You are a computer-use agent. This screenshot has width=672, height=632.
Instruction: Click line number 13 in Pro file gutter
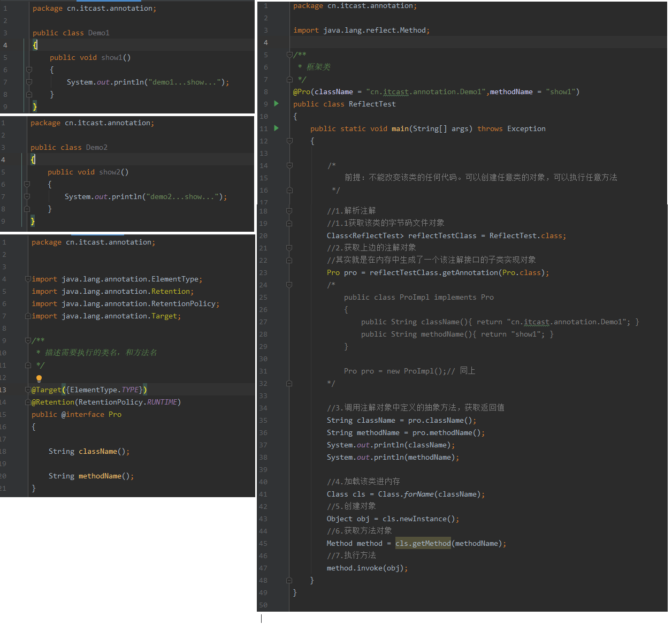click(x=3, y=390)
